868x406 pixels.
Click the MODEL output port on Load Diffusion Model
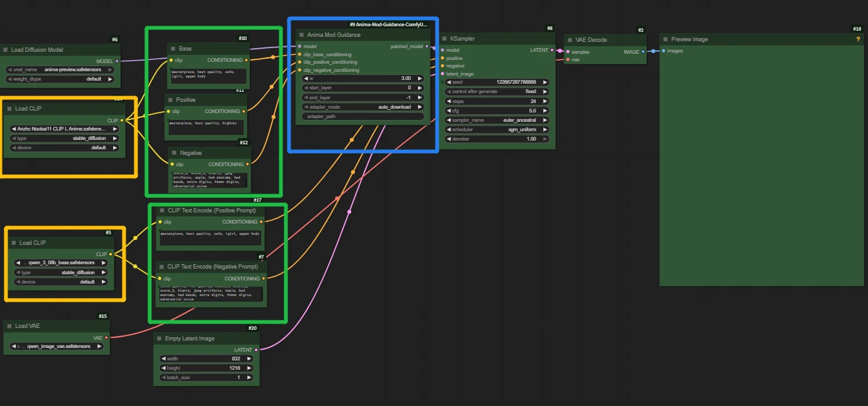click(117, 61)
